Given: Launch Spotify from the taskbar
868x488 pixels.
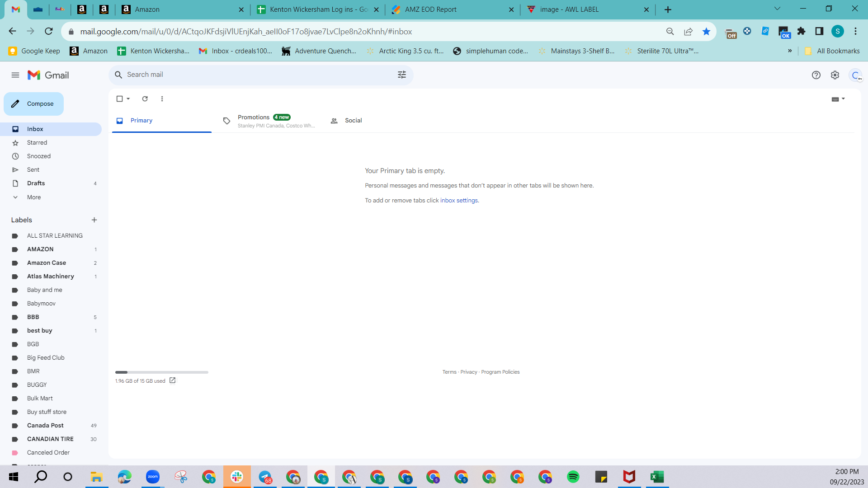Looking at the screenshot, I should click(x=573, y=477).
